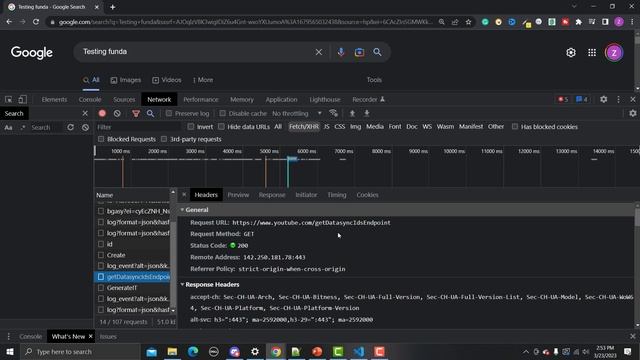Filter requests by Img type
640x360 pixels.
(x=356, y=127)
